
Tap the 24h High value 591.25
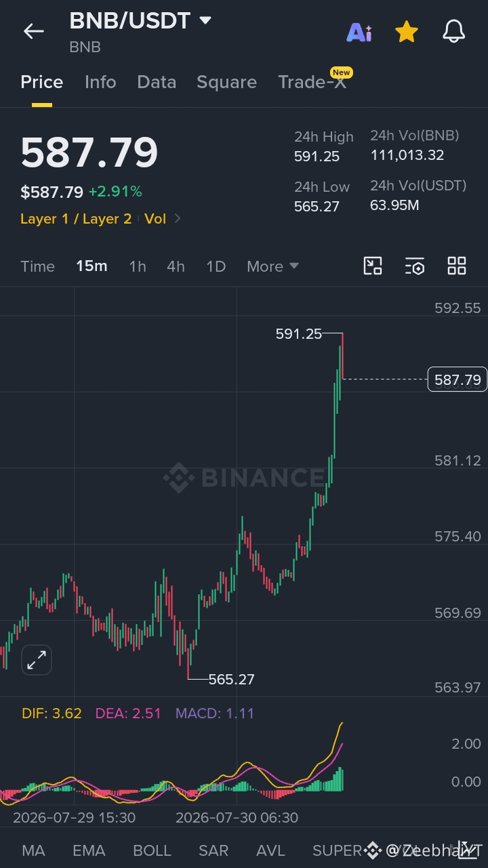click(317, 157)
